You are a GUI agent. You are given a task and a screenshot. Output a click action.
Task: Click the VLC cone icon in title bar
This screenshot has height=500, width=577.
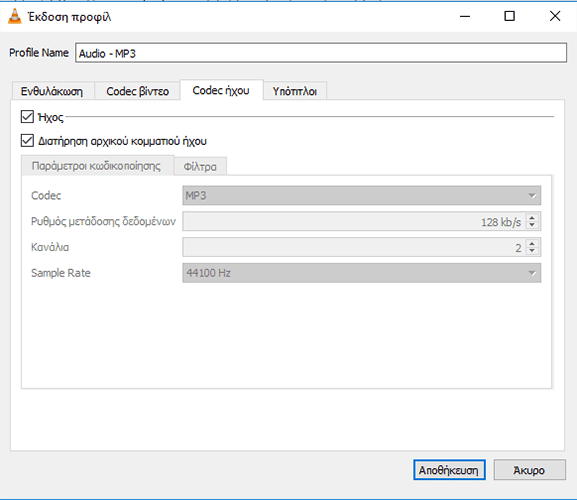tap(15, 17)
